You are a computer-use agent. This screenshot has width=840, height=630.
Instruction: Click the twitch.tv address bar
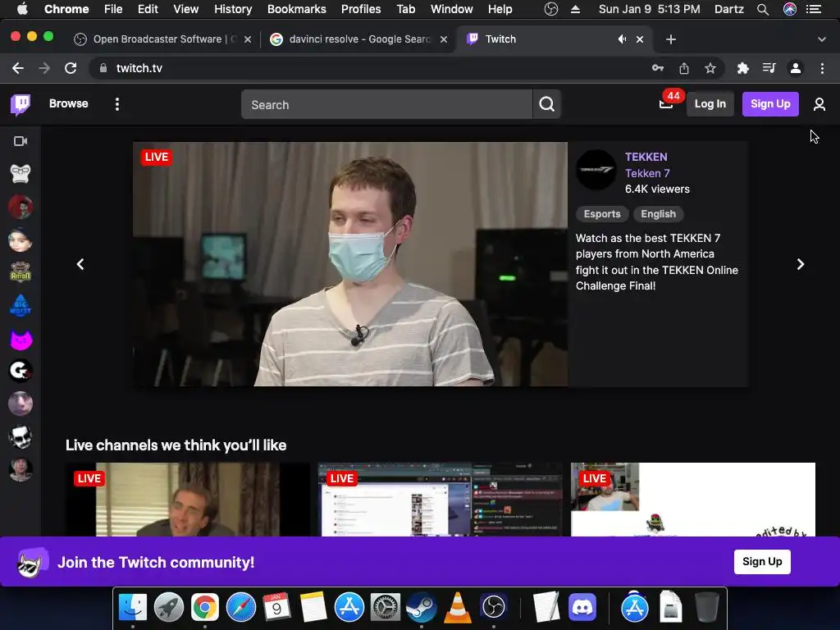[370, 68]
